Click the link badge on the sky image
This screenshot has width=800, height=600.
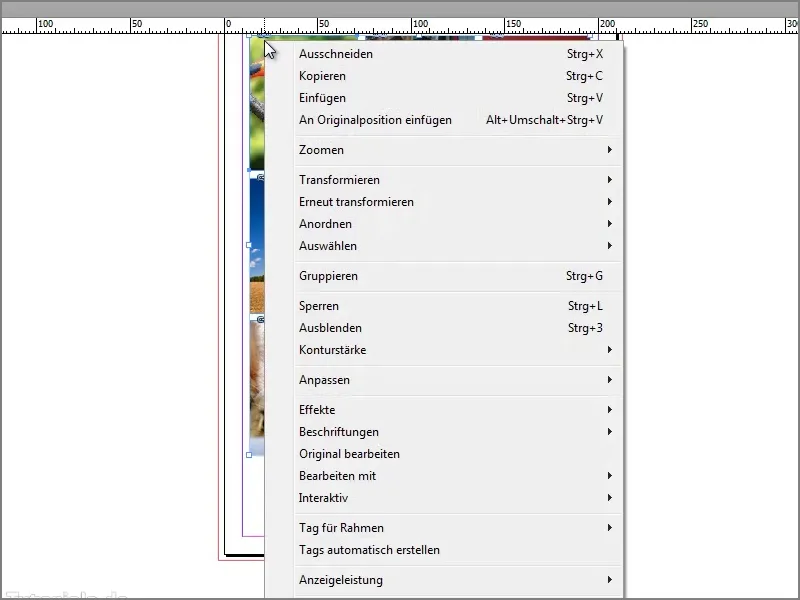click(x=261, y=178)
